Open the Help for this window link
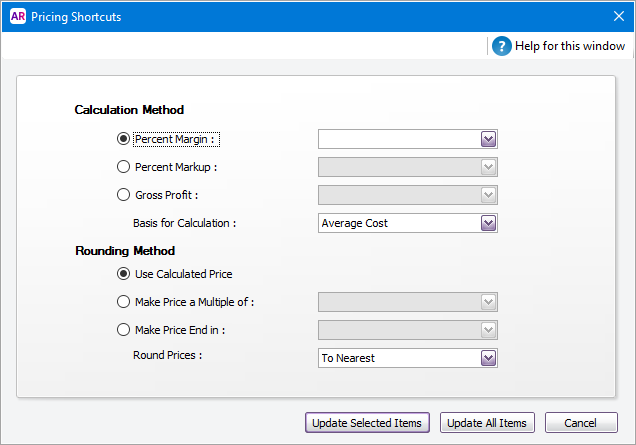 pos(569,46)
